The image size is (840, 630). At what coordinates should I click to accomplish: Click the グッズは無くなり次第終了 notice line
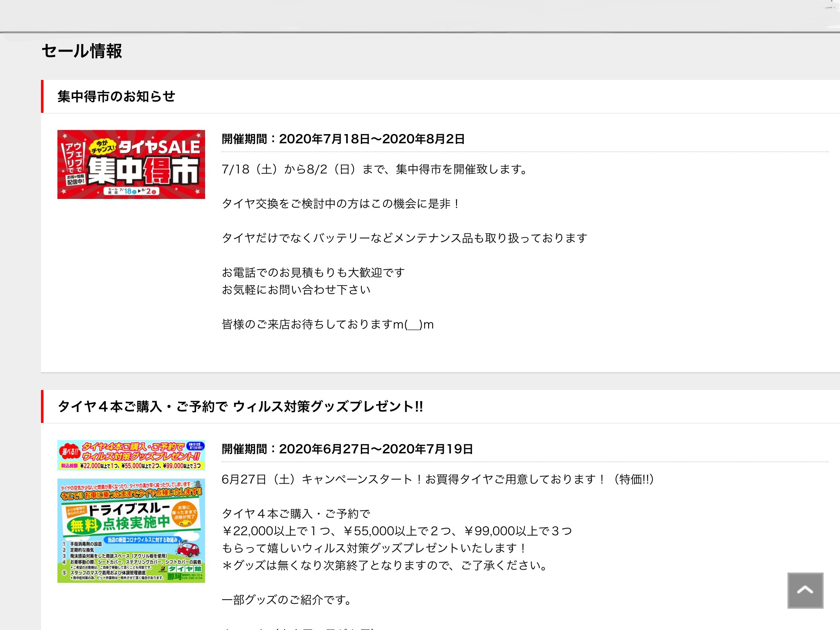coord(385,565)
